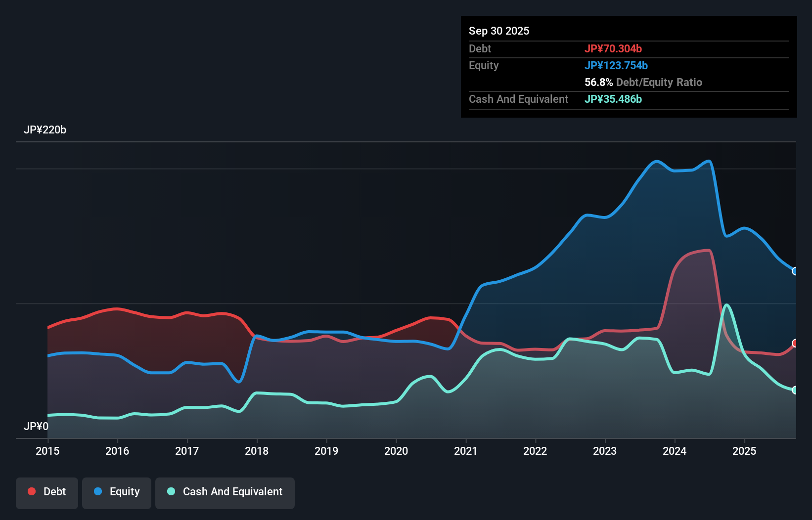This screenshot has width=812, height=520.
Task: Toggle the Cash And Equivalent legend button
Action: pyautogui.click(x=225, y=493)
